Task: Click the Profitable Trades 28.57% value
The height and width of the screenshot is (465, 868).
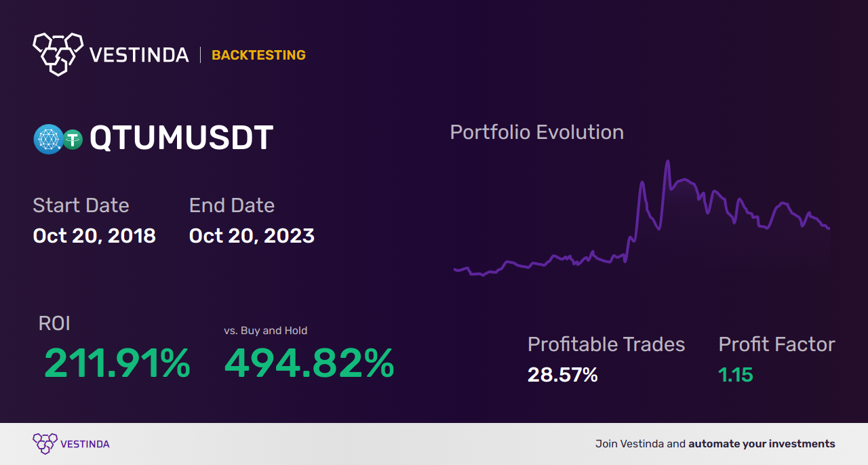Action: pos(563,375)
